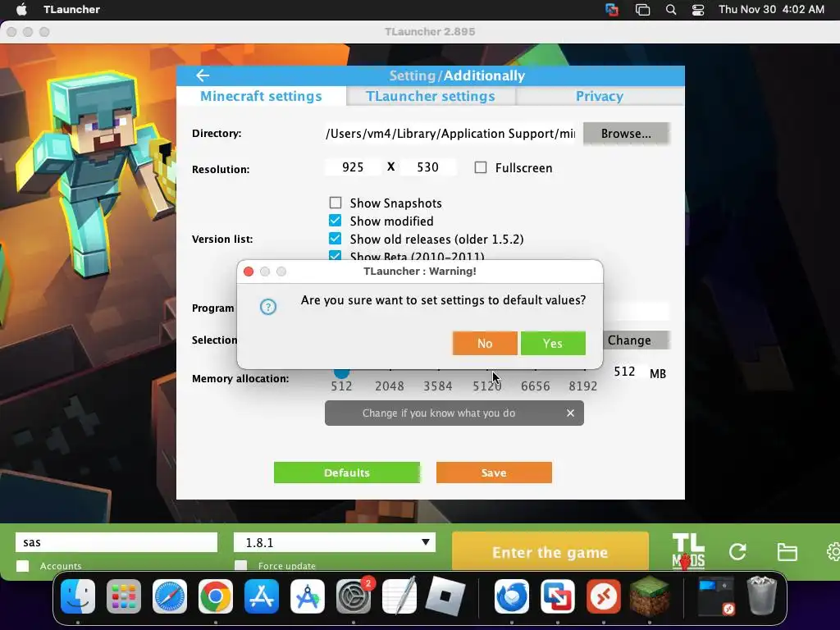840x630 pixels.
Task: Open Thunderbird from the dock
Action: [512, 596]
